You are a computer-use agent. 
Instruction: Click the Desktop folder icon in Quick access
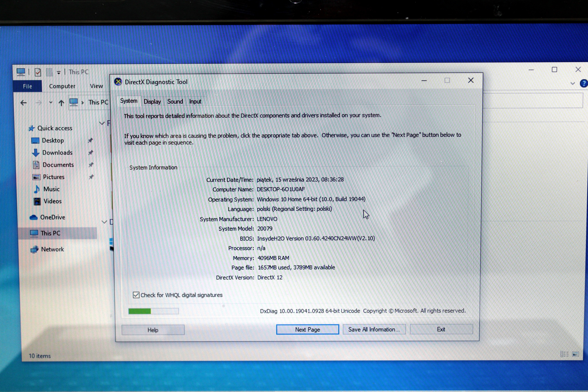coord(35,141)
